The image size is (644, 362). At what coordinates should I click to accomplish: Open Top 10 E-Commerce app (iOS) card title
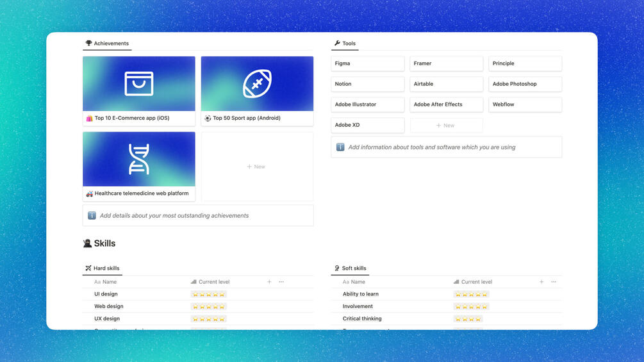(132, 118)
